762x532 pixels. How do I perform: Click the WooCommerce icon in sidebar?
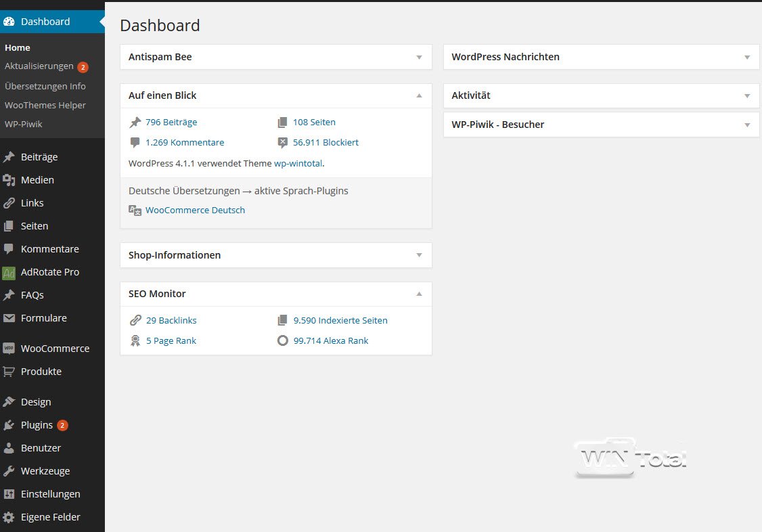click(9, 349)
